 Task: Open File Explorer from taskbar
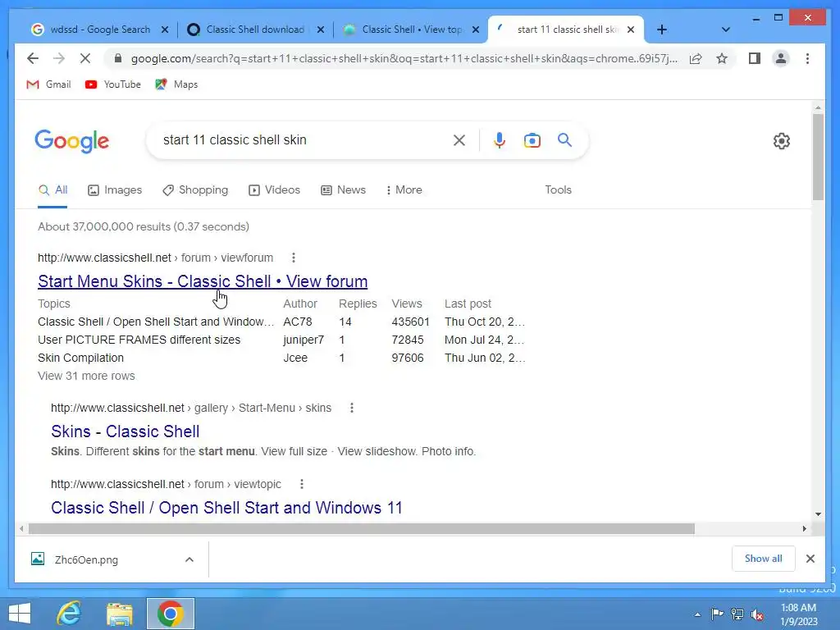click(x=119, y=614)
